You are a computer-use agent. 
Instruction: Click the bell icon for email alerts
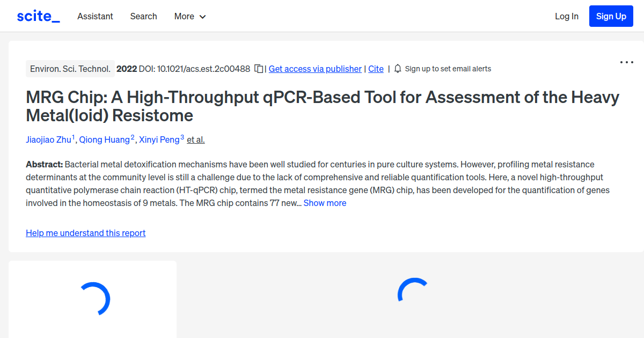pos(398,69)
